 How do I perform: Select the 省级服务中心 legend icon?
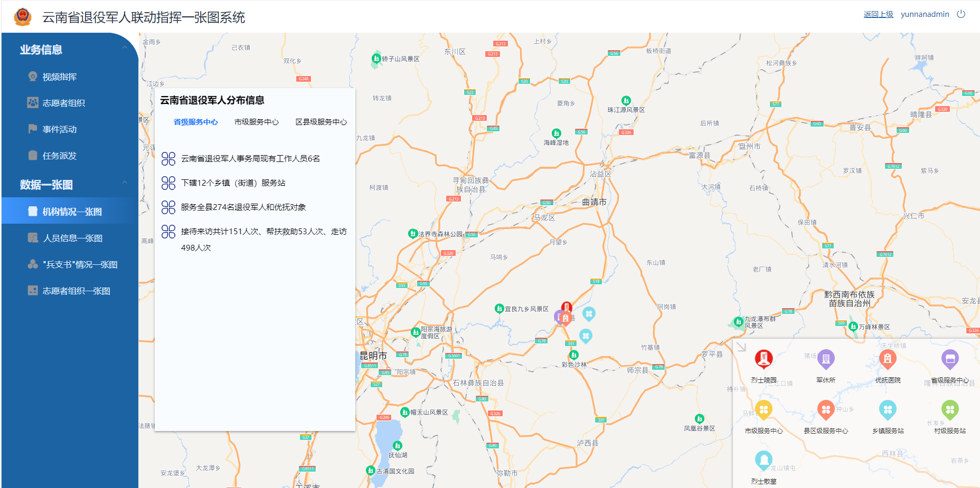coord(950,359)
